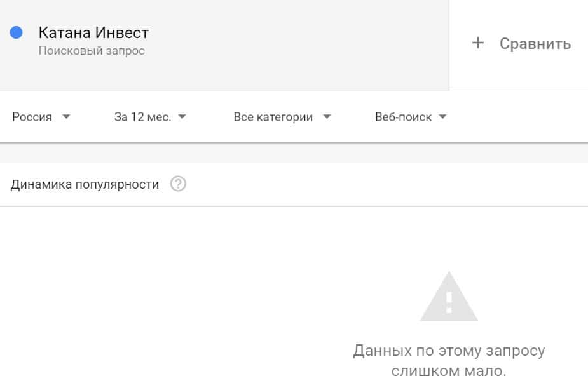This screenshot has height=383, width=588.
Task: Click the gray warning triangle icon
Action: 449,297
